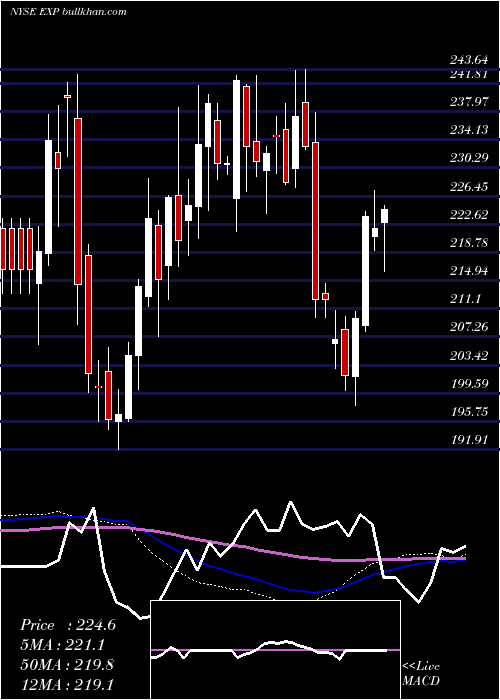Click the <<Live MACD label
The height and width of the screenshot is (700, 500).
421,673
